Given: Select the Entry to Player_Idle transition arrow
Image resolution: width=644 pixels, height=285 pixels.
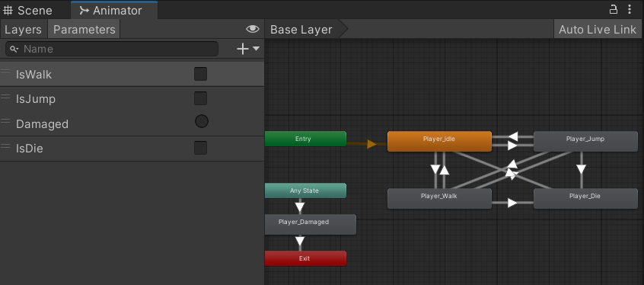Looking at the screenshot, I should coord(371,144).
